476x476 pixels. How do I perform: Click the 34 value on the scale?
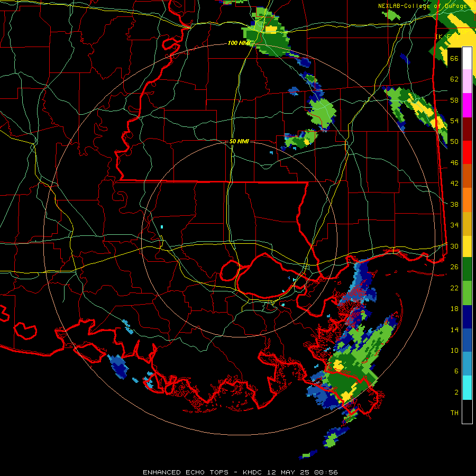[x=454, y=225]
